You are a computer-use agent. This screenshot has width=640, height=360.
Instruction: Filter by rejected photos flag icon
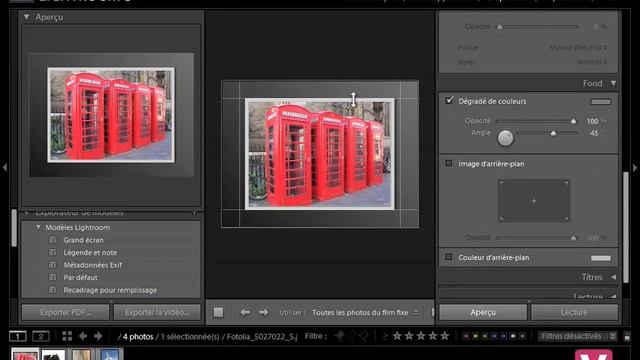tap(363, 336)
